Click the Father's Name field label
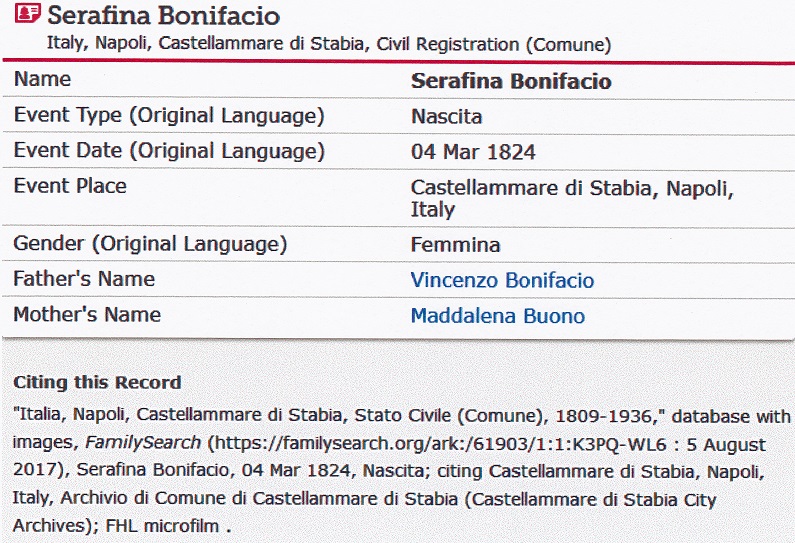Viewport: 795px width, 543px height. pyautogui.click(x=84, y=280)
